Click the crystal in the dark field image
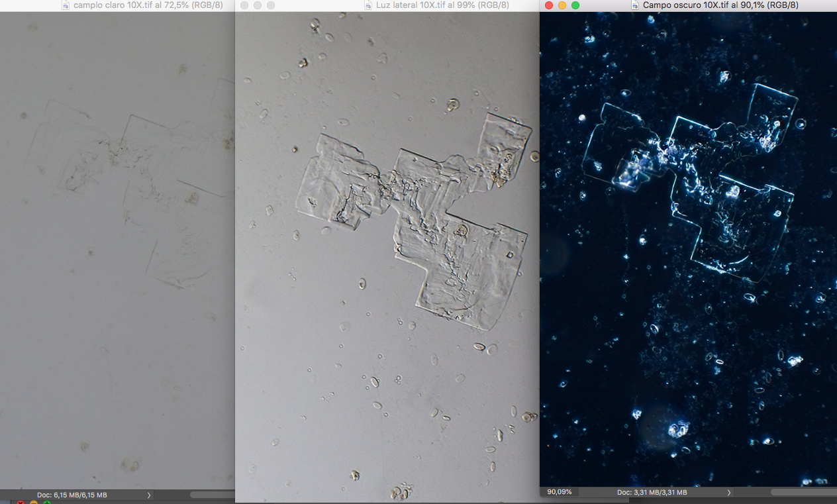This screenshot has width=837, height=504. [690, 180]
